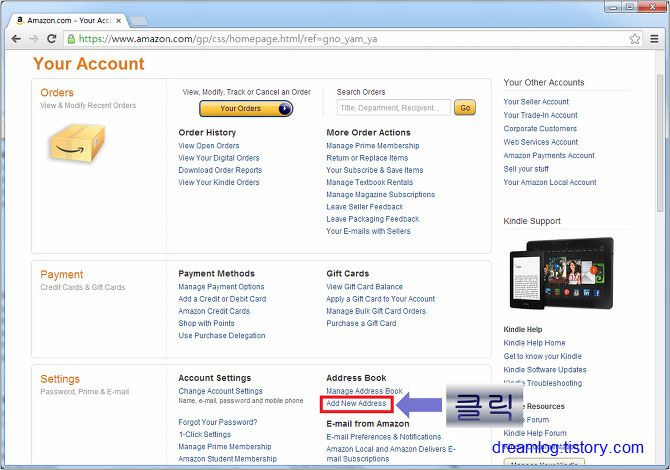Click the address bar URL field
The image size is (670, 470).
353,39
